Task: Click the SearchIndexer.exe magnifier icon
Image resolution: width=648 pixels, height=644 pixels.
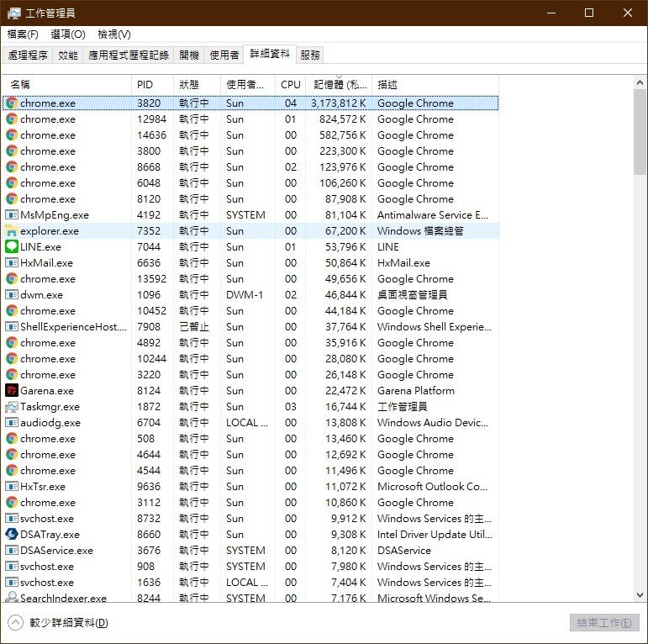Action: click(x=12, y=597)
